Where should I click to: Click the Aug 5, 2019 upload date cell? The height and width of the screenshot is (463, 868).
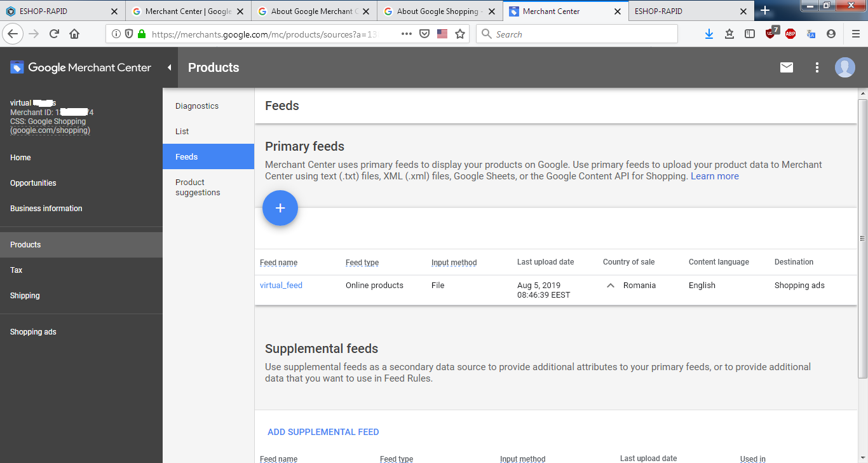click(544, 290)
